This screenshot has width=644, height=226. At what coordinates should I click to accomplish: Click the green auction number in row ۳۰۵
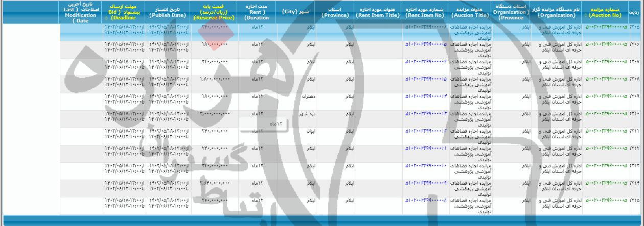pos(606,28)
